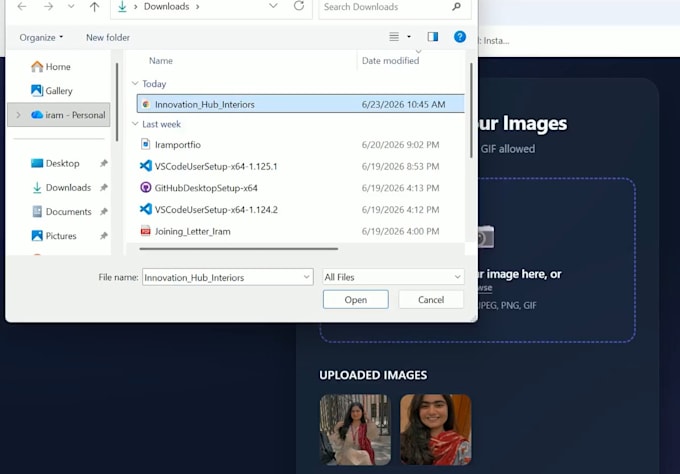680x474 pixels.
Task: Toggle the preview pane
Action: coord(433,37)
